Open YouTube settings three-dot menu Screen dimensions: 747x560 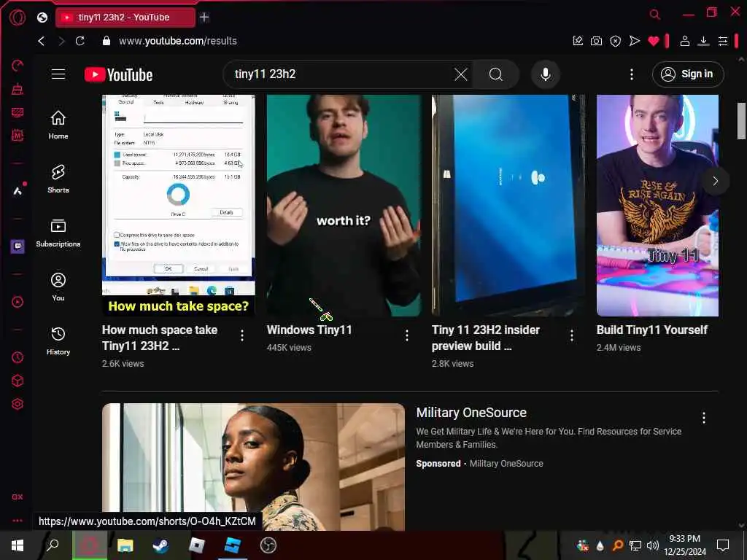(x=632, y=74)
